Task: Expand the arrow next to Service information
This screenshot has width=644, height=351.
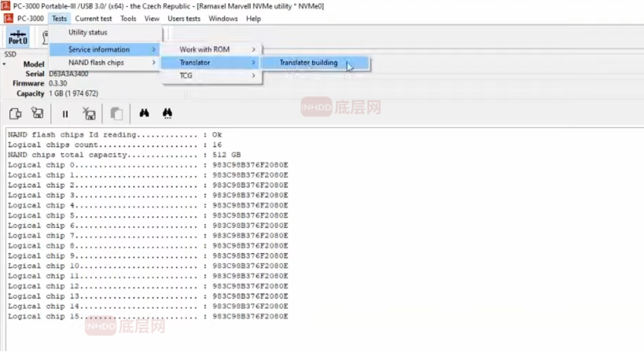Action: click(x=153, y=49)
